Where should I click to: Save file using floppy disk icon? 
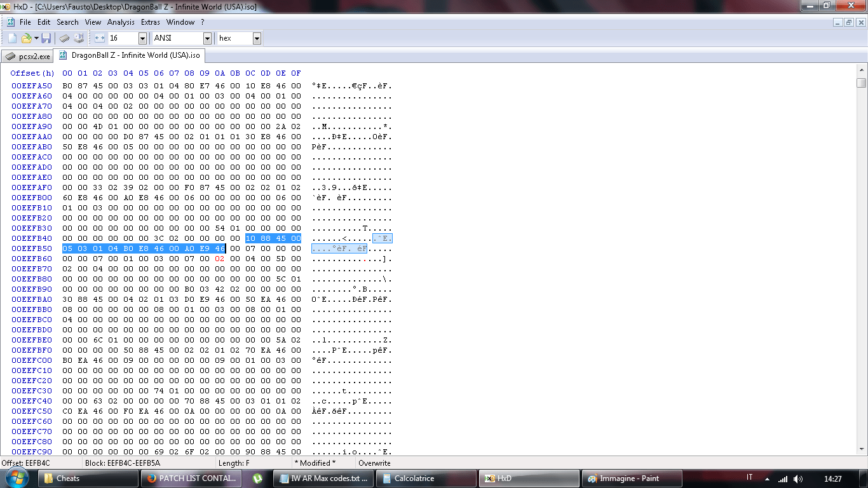pos(46,38)
